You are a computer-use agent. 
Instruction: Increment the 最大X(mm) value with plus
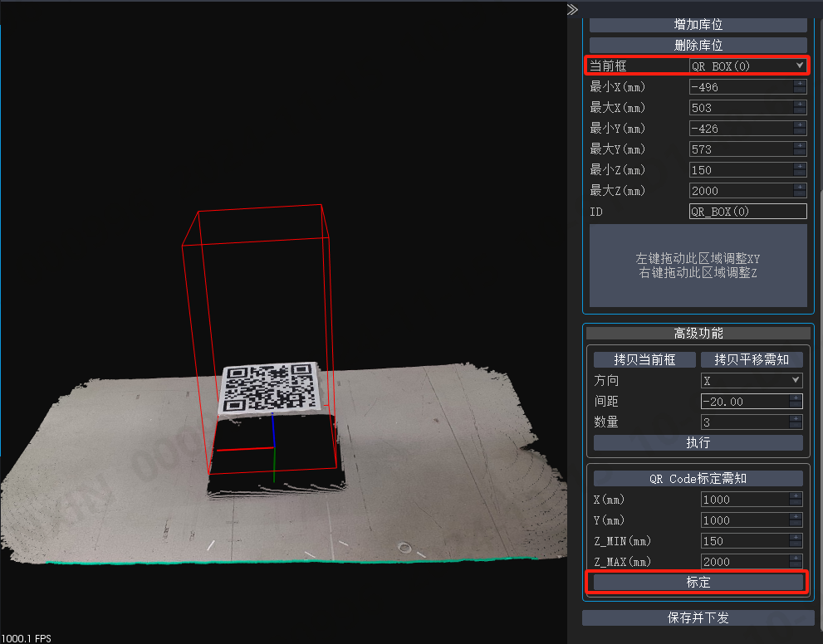[800, 105]
